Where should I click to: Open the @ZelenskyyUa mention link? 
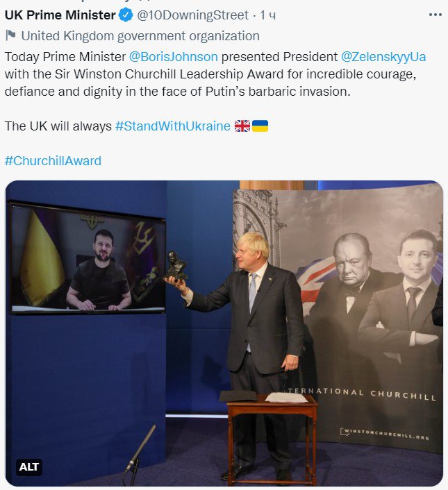(x=383, y=57)
